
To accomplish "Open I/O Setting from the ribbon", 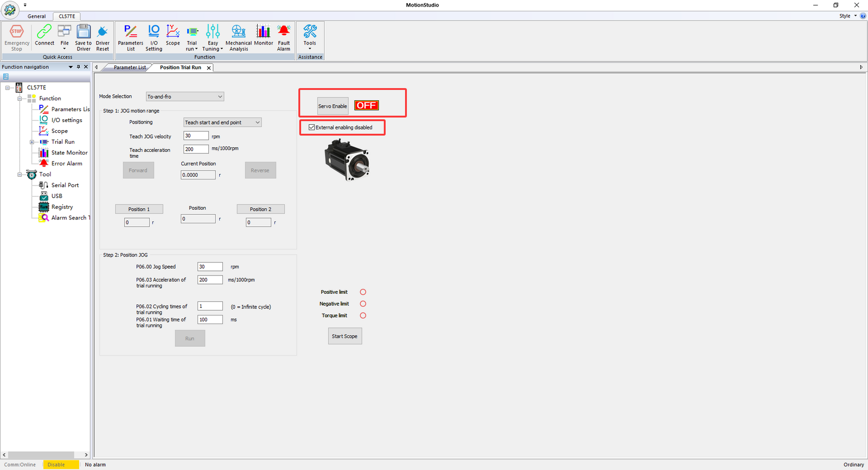I will [x=154, y=37].
